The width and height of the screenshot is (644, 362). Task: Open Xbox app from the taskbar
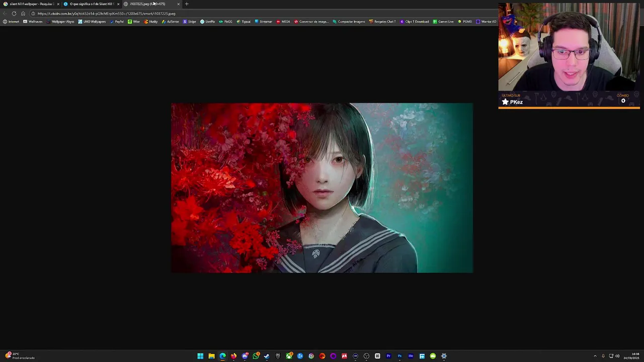tap(288, 356)
